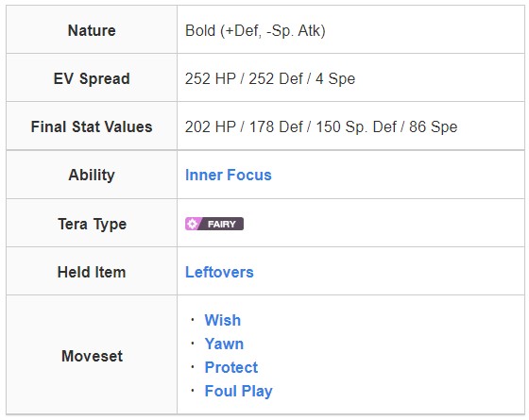Click the 252 HP EV spread text

point(270,78)
